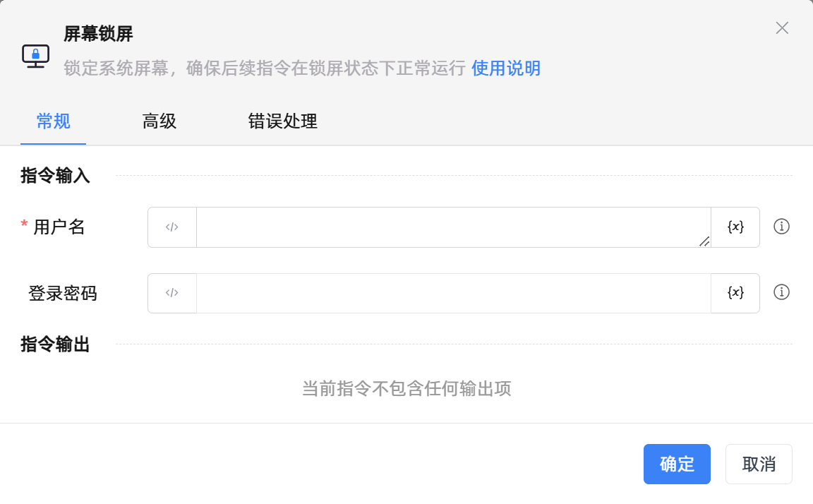Switch to the 常规 tab

[53, 121]
